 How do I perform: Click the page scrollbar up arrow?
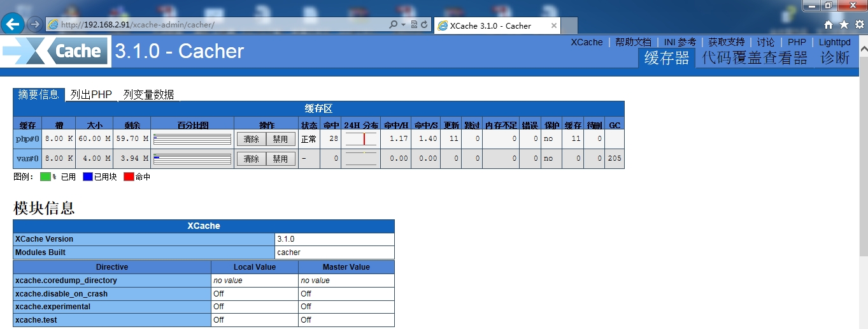[x=863, y=48]
